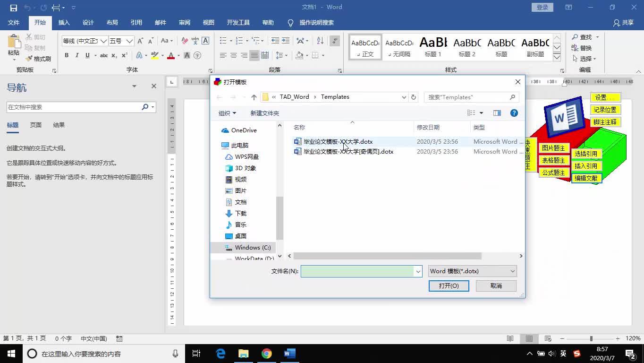
Task: Click Chrome icon in taskbar
Action: point(267,354)
